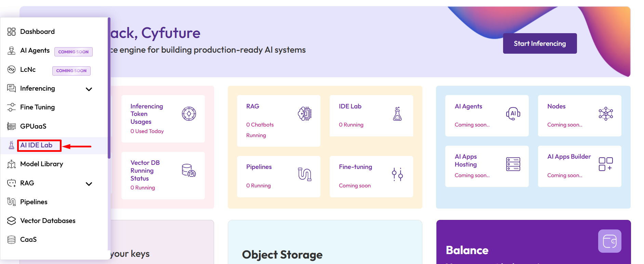The width and height of the screenshot is (644, 264).
Task: Click the AI IDE Lab flask icon
Action: tap(11, 145)
